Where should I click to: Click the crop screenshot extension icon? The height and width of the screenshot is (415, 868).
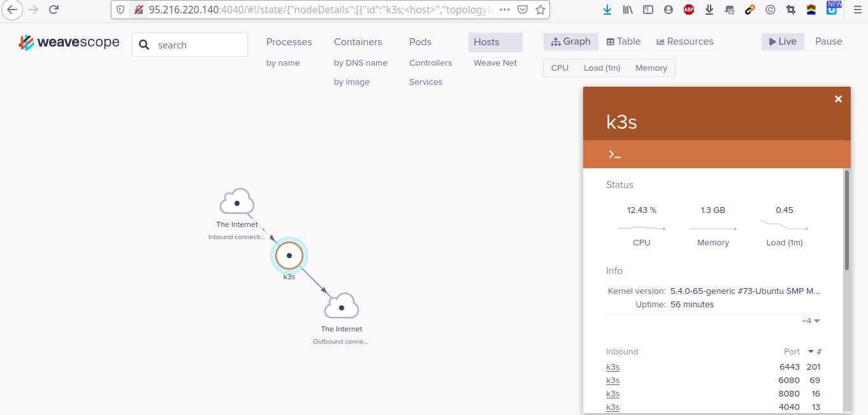click(791, 10)
